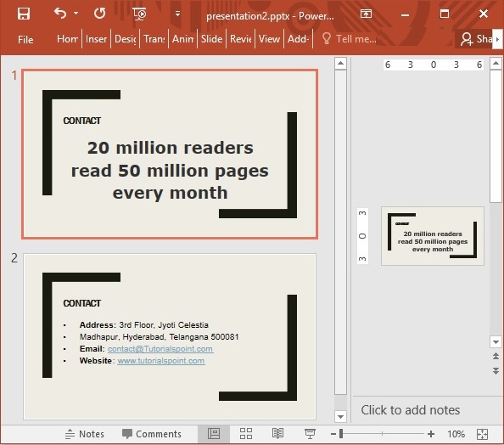Image resolution: width=504 pixels, height=445 pixels.
Task: Toggle Normal view button
Action: pos(214,433)
